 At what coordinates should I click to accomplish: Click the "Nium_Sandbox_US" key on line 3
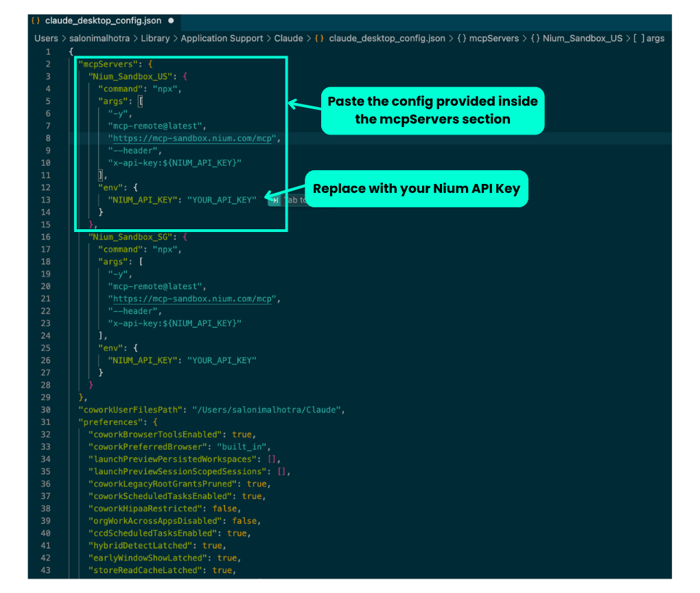[x=130, y=76]
